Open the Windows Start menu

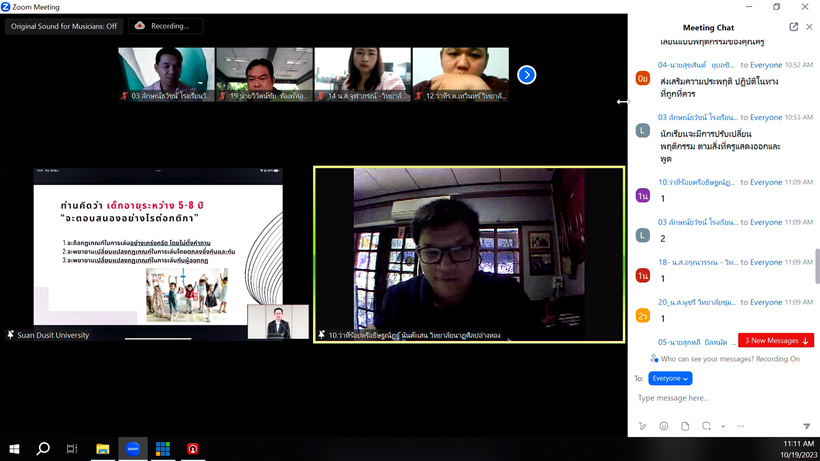(14, 449)
